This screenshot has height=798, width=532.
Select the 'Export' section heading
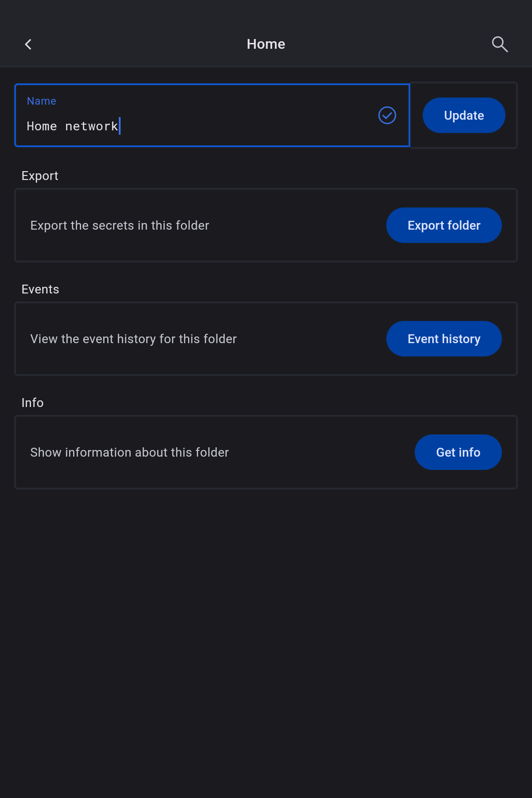40,176
